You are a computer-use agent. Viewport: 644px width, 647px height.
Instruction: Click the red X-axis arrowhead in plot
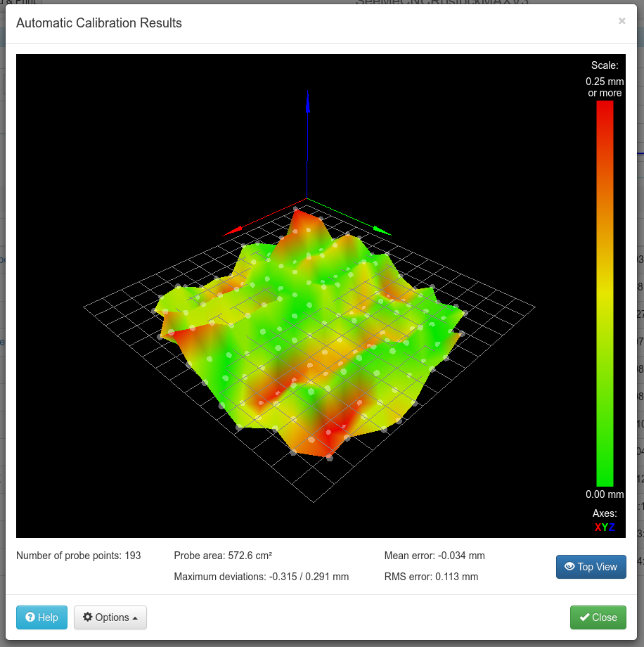point(233,230)
